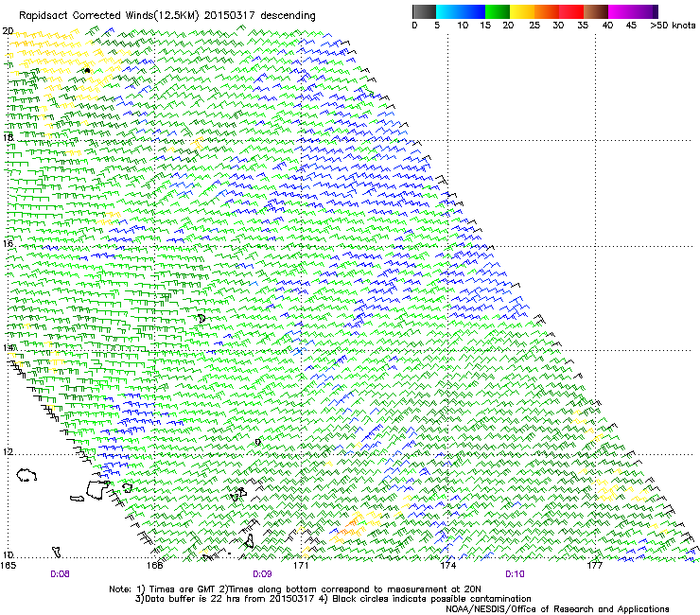
Task: Click the '>50 knots' legend label
Action: [673, 26]
